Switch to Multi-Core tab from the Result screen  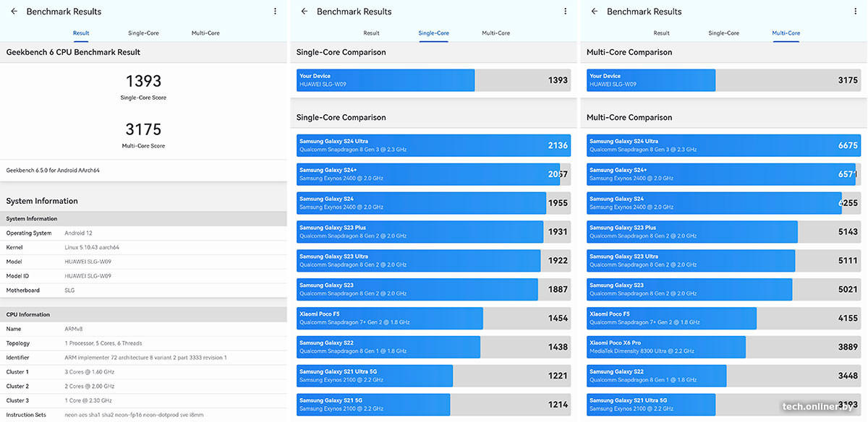205,33
